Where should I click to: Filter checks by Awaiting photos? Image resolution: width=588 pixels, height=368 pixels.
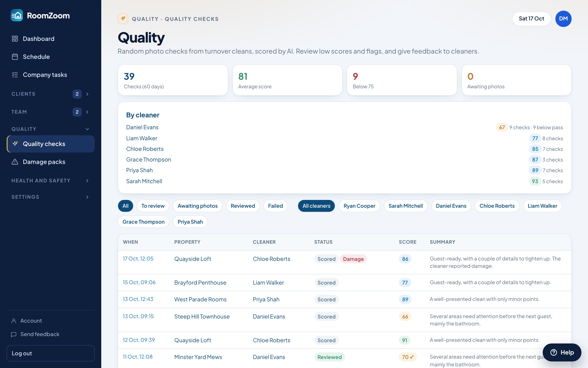pyautogui.click(x=198, y=206)
